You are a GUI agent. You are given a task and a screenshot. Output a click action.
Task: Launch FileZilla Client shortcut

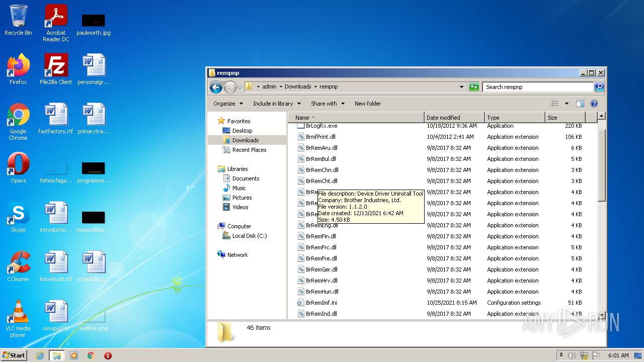56,69
